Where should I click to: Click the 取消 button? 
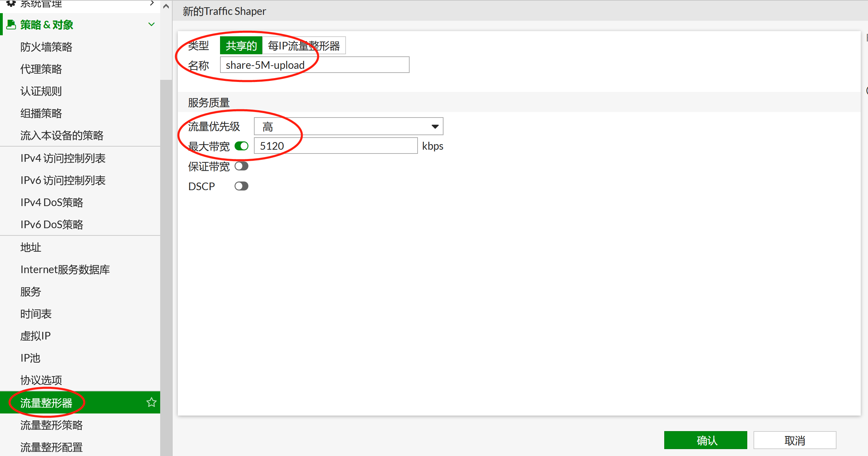click(x=795, y=440)
